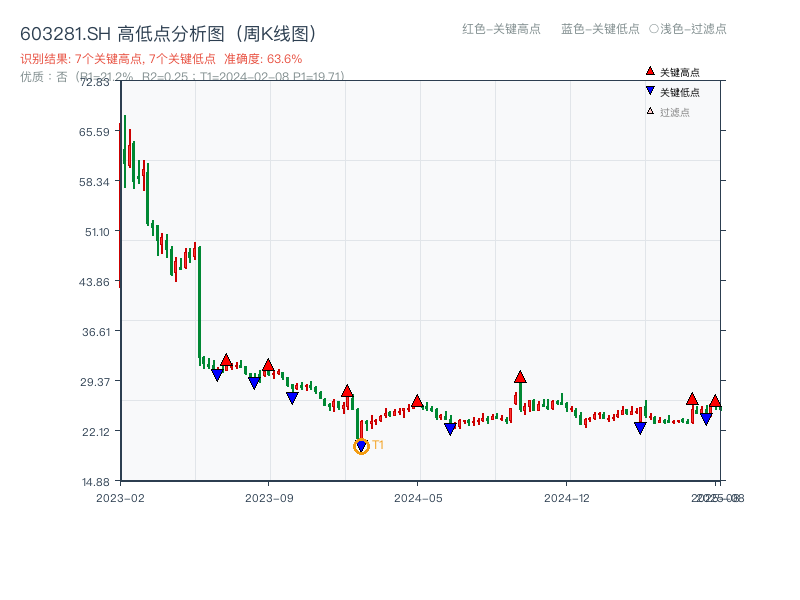Select the orange-circled low marker beside T1

click(361, 446)
